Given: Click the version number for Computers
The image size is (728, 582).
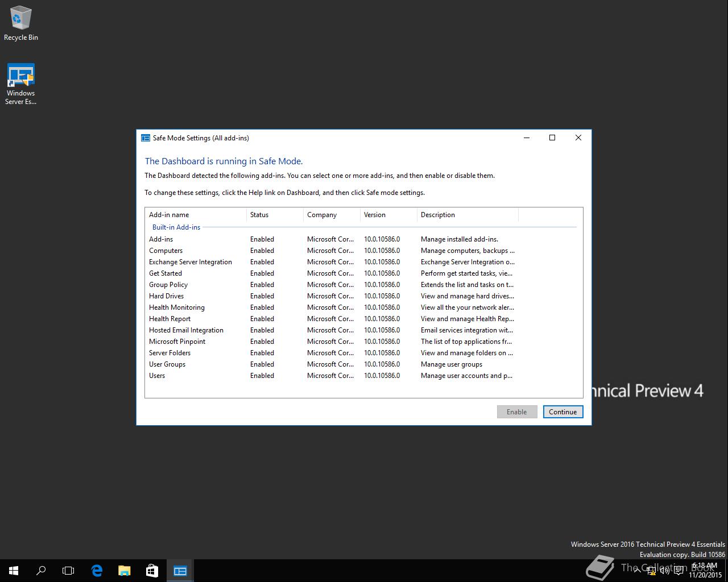Looking at the screenshot, I should coord(382,251).
